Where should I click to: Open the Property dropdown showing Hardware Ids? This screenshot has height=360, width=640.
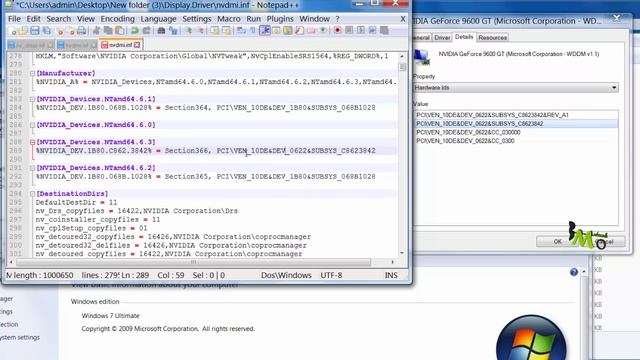tap(516, 88)
